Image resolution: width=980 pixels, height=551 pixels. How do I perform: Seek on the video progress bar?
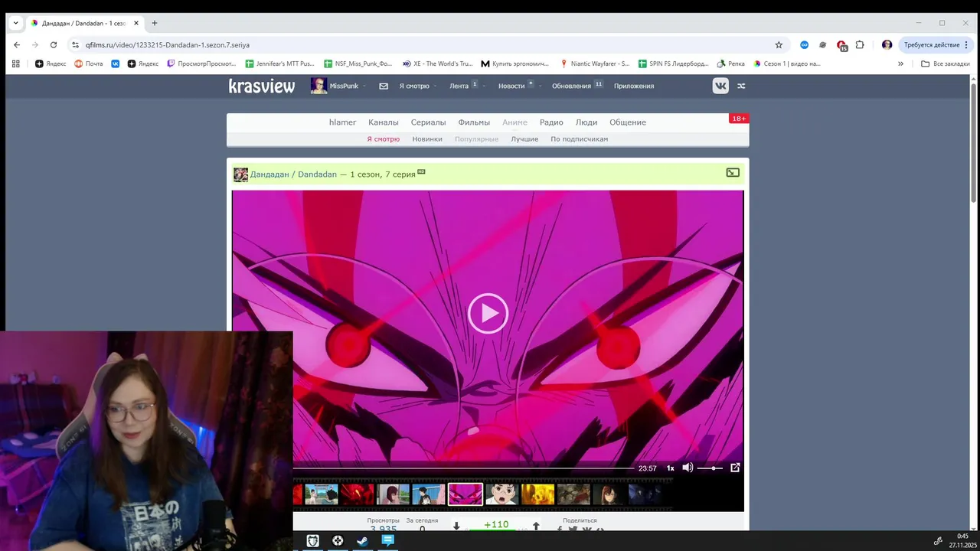464,468
